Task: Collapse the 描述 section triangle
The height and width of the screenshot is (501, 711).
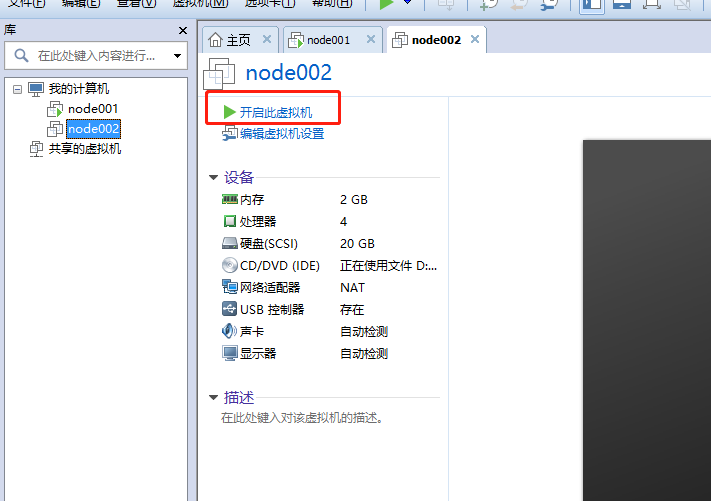Action: pyautogui.click(x=213, y=398)
